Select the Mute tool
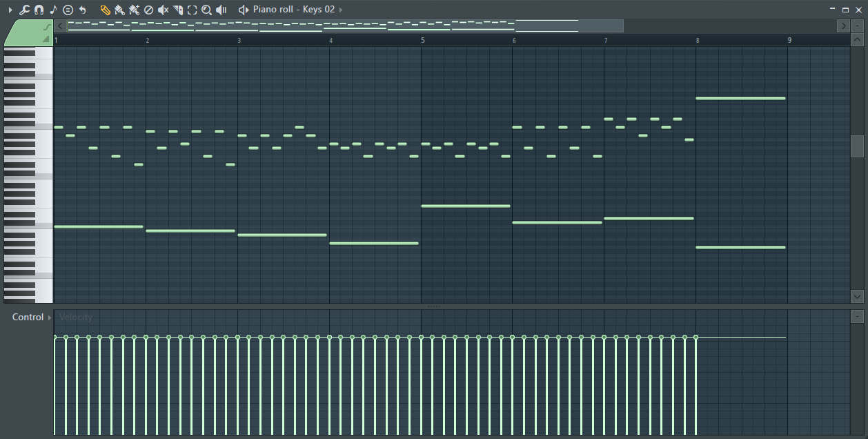This screenshot has height=439, width=868. tap(163, 10)
